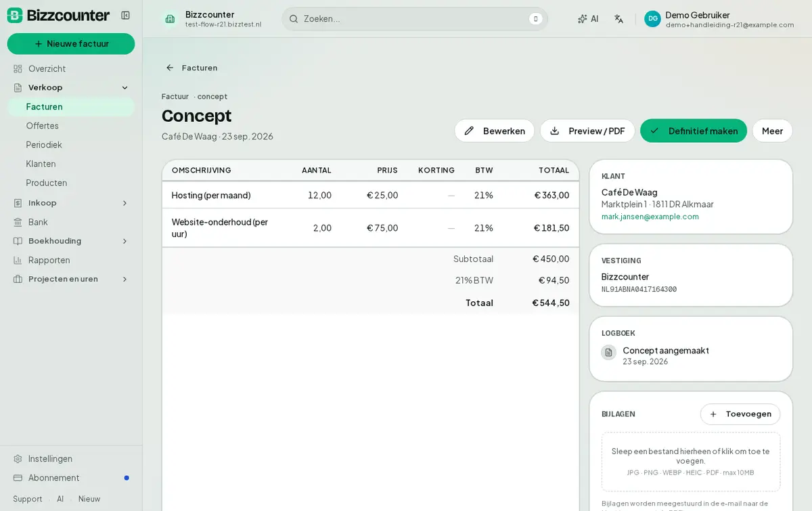Open the language translation icon
Viewport: 812px width, 511px height.
point(618,19)
